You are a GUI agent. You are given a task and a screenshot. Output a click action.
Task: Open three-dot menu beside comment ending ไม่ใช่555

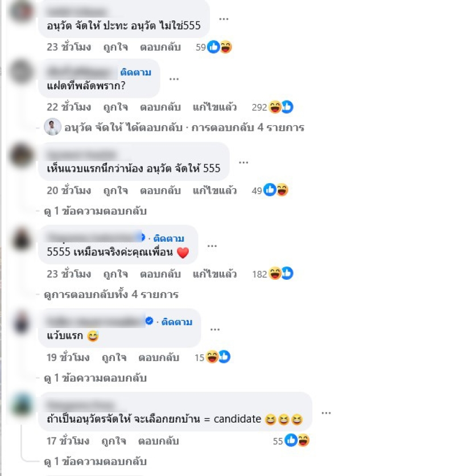(224, 19)
